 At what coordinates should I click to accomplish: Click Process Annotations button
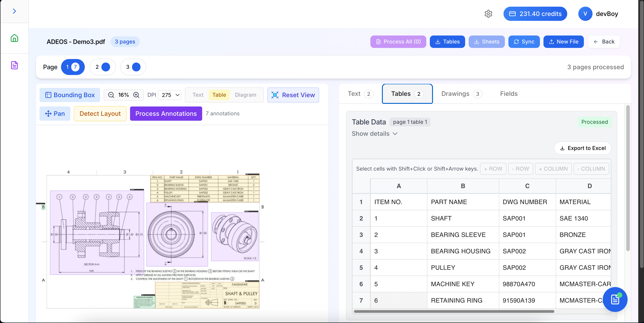pos(166,114)
